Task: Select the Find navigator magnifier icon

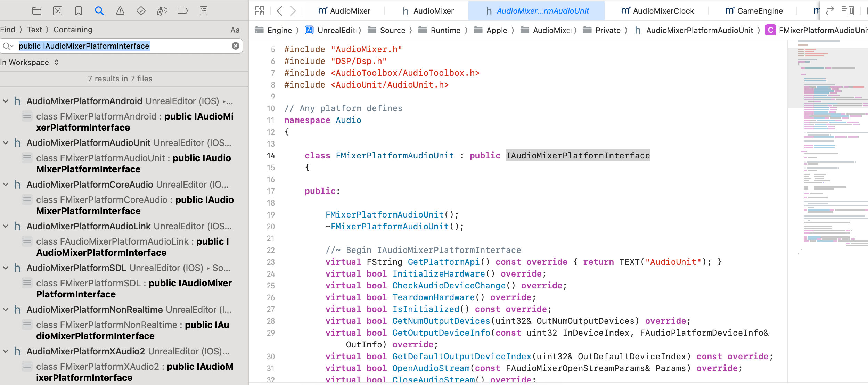Action: point(99,11)
